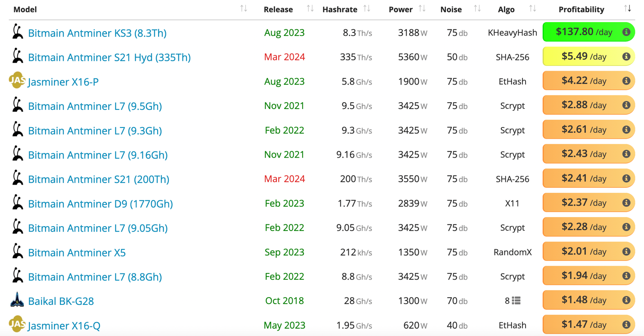Click the Jasminer X16-Q brand logo
This screenshot has height=336, width=644.
point(17,323)
